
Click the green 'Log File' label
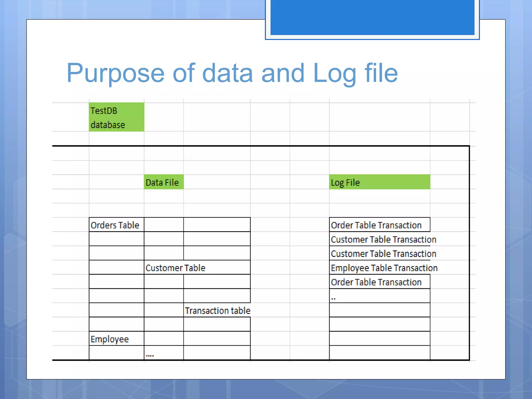coord(380,182)
